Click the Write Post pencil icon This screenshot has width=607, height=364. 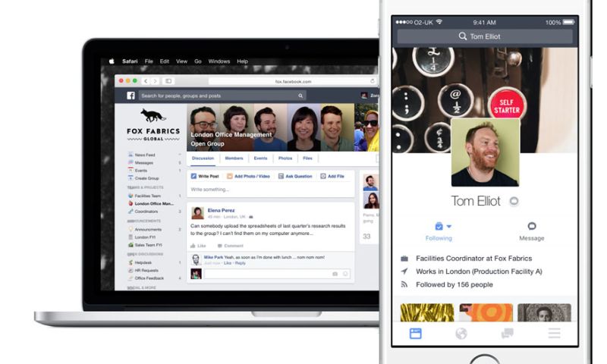tap(193, 176)
